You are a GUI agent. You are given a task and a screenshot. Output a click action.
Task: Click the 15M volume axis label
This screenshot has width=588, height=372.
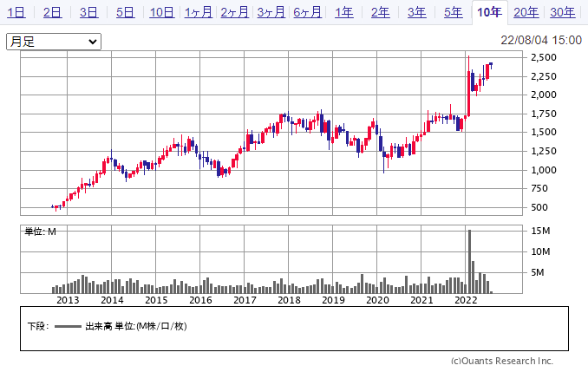coord(540,231)
